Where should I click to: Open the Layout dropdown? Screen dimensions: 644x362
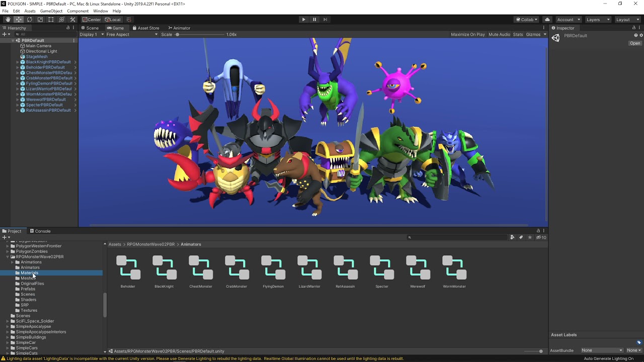point(627,20)
